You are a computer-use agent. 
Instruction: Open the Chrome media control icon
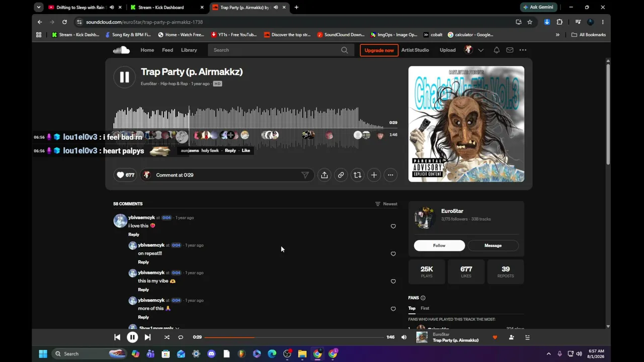coord(578,22)
